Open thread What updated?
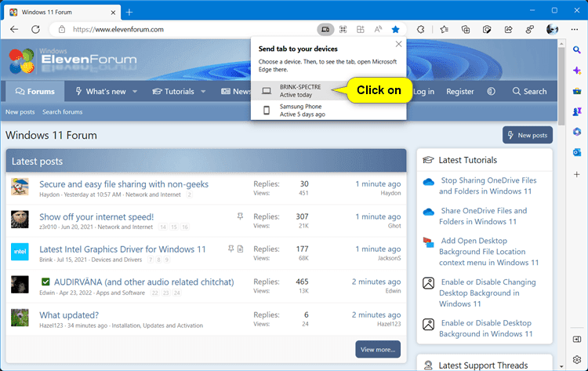This screenshot has width=588, height=371. click(69, 315)
